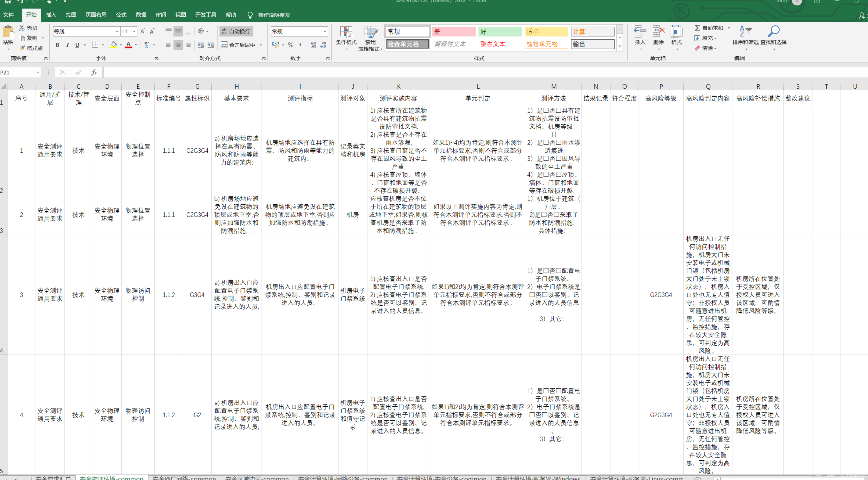Align text to the left

pos(168,45)
